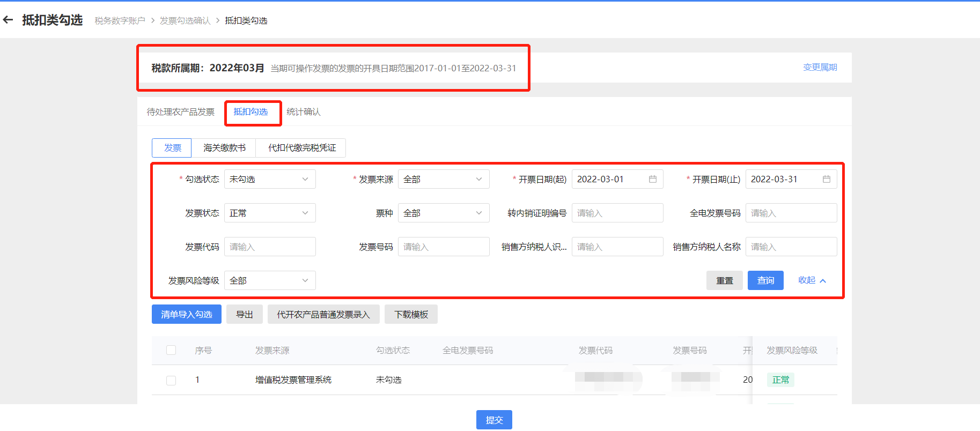
Task: Click the 正常 risk tag in row 1
Action: click(x=780, y=380)
